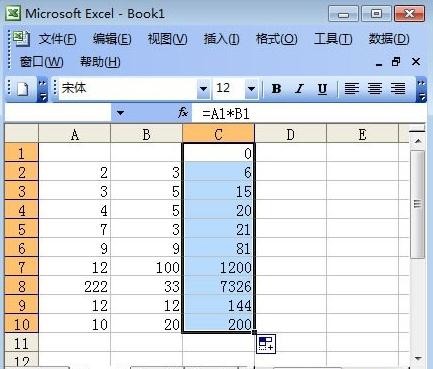Restore the workbook window inside Excel
This screenshot has width=433, height=369.
[x=396, y=62]
